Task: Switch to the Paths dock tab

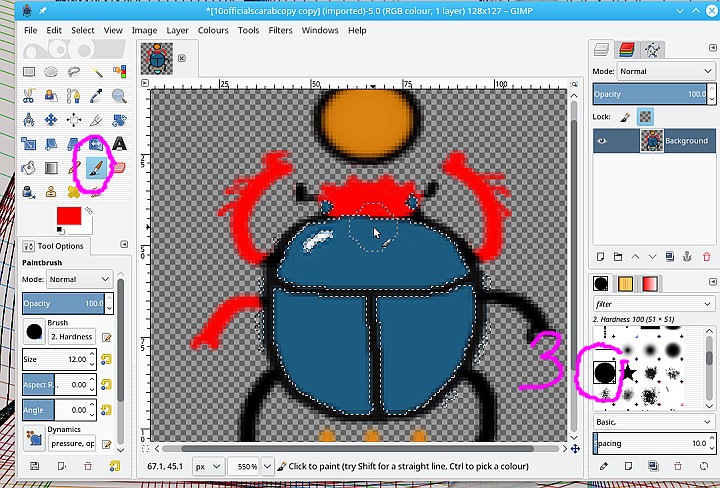Action: 652,49
